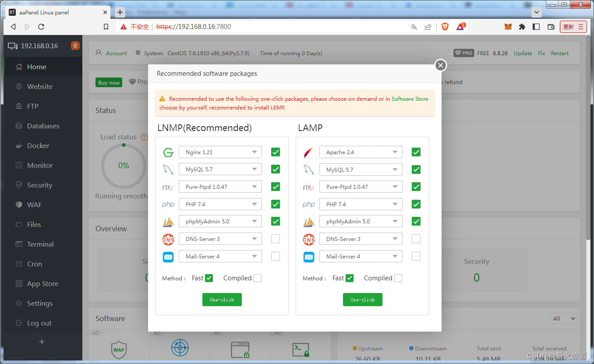Open the Apache 2.4 version dropdown
594x364 pixels.
click(x=361, y=152)
